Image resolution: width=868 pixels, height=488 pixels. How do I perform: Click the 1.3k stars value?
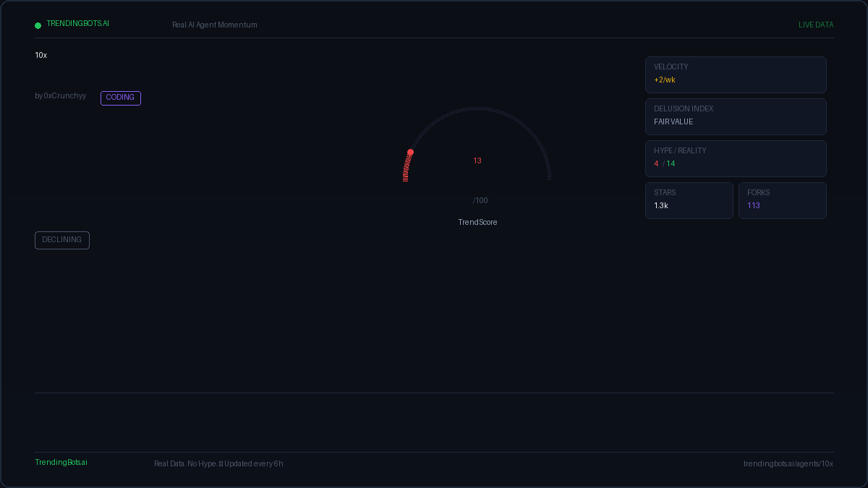tap(661, 205)
